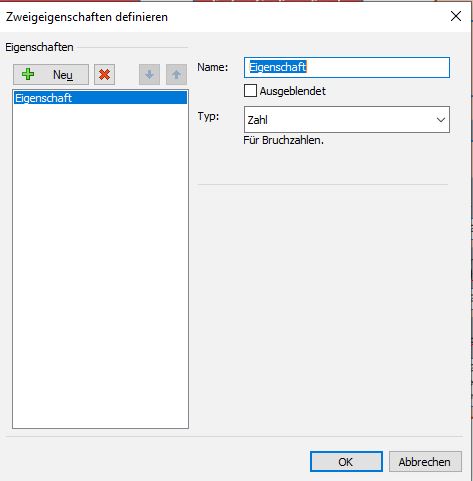Delete the property with the red X icon
The width and height of the screenshot is (473, 481).
[x=104, y=75]
